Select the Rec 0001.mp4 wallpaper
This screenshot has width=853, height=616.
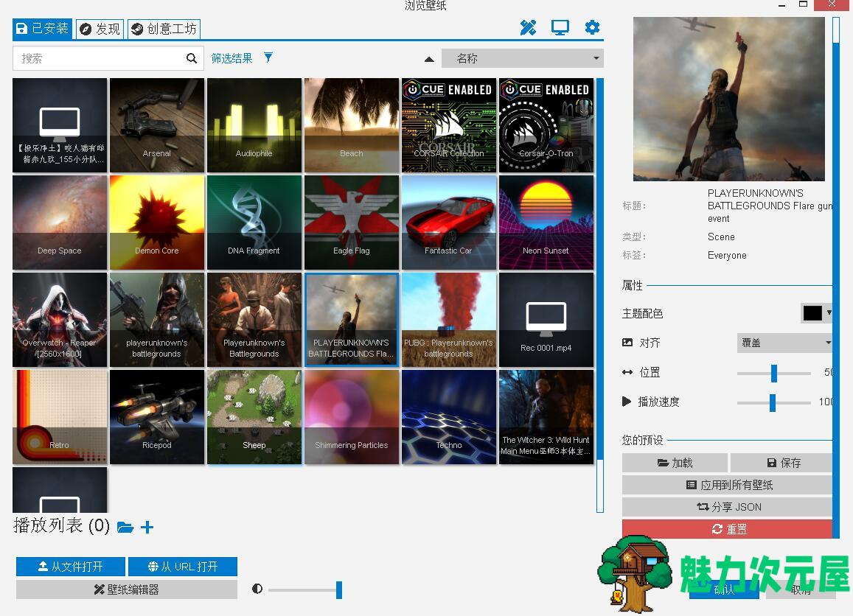point(546,320)
